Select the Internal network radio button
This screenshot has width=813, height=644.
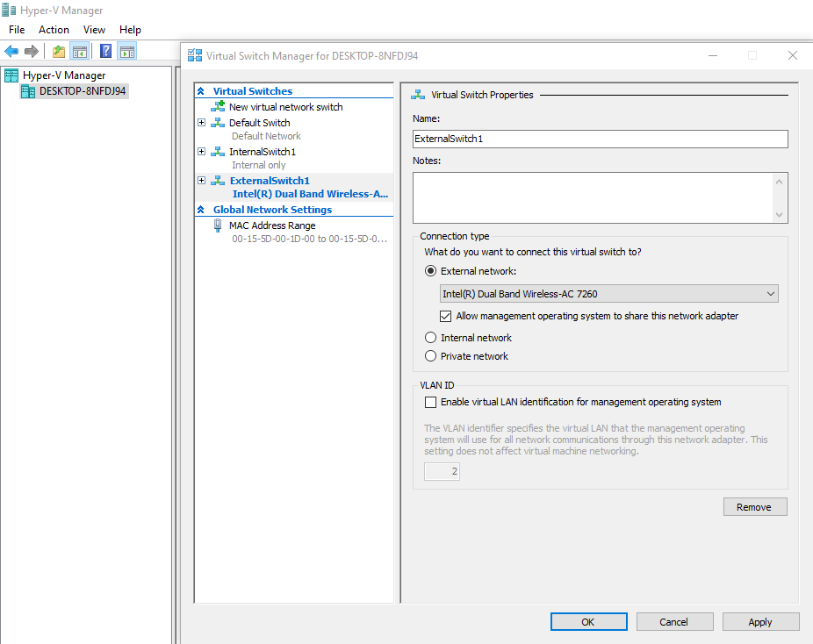click(430, 338)
